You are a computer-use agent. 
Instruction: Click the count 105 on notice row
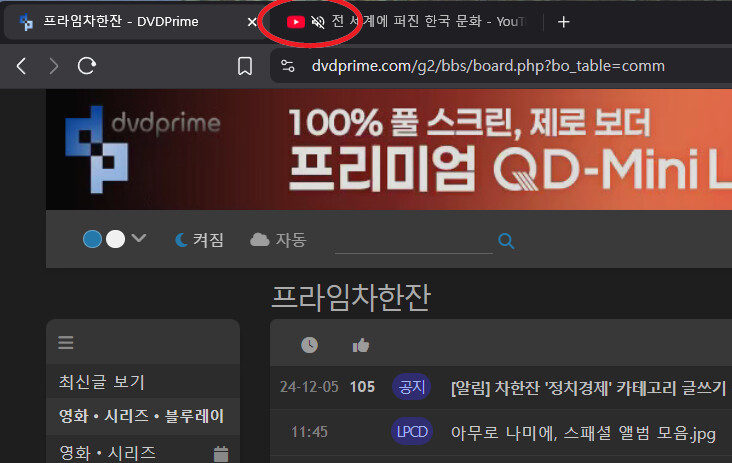(x=362, y=387)
